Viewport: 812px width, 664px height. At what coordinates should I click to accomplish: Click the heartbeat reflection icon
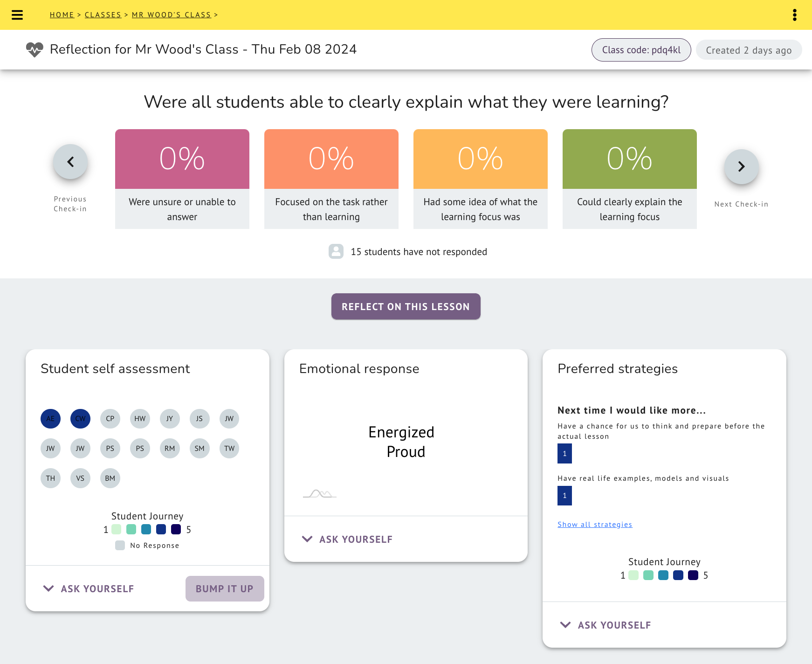coord(34,49)
